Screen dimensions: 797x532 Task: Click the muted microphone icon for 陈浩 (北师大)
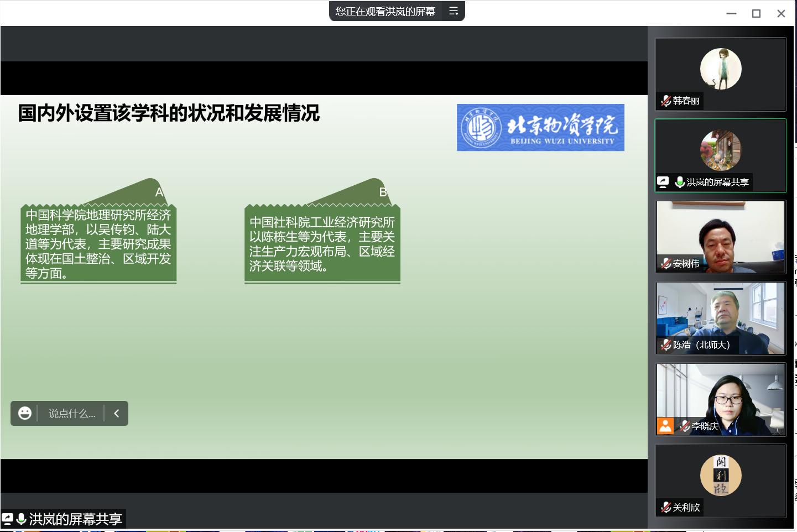point(666,345)
